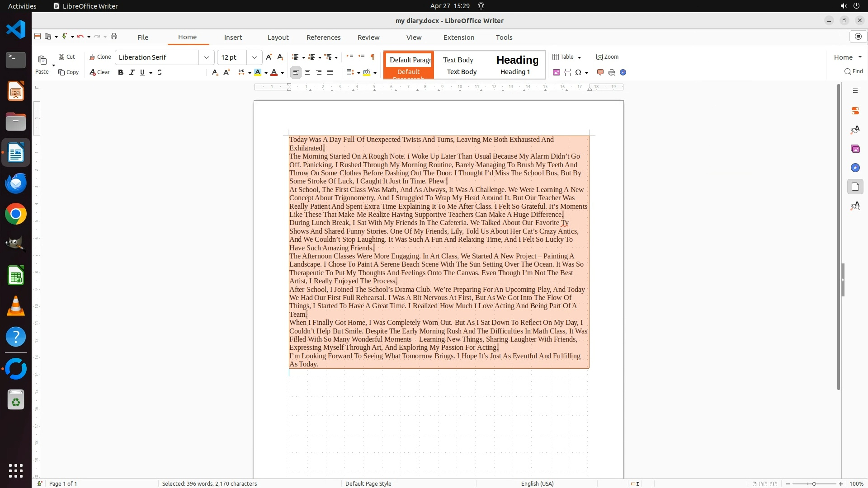Screen dimensions: 868x488
Task: Open VLC media player from the dock
Action: (16, 306)
